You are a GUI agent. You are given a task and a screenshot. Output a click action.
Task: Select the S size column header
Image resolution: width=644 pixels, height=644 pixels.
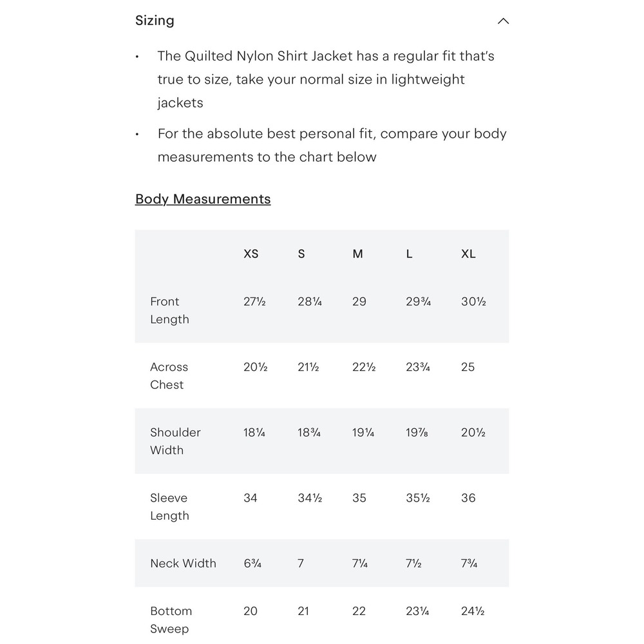(x=301, y=254)
